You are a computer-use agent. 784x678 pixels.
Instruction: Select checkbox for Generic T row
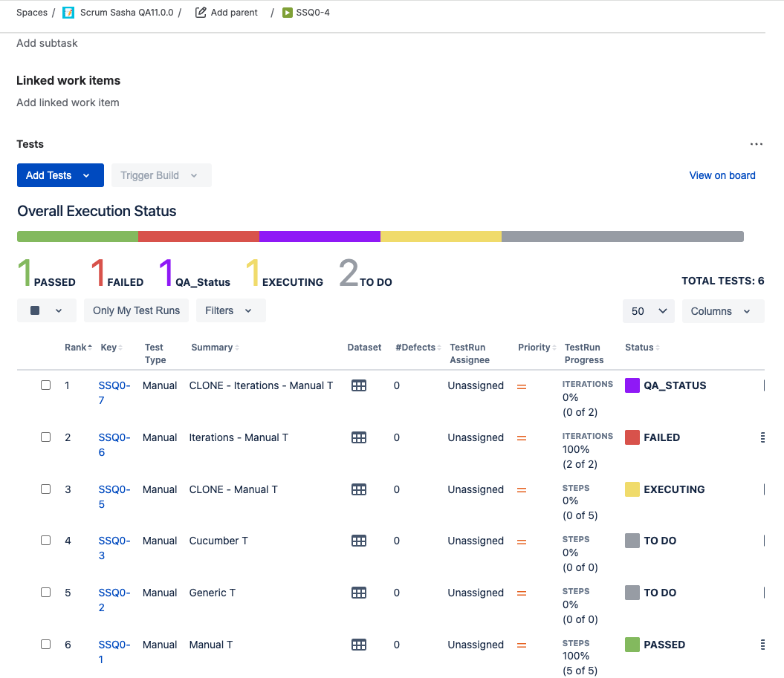pos(45,592)
